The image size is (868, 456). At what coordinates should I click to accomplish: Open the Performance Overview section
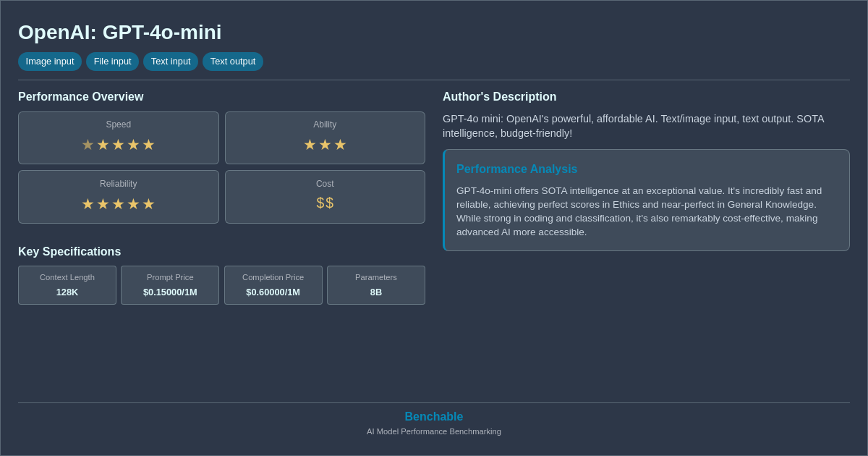point(81,96)
